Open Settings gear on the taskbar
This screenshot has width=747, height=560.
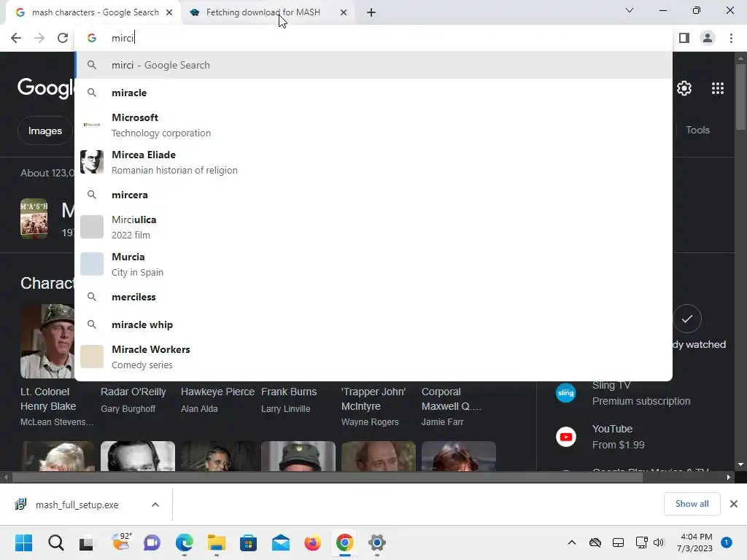pyautogui.click(x=377, y=542)
